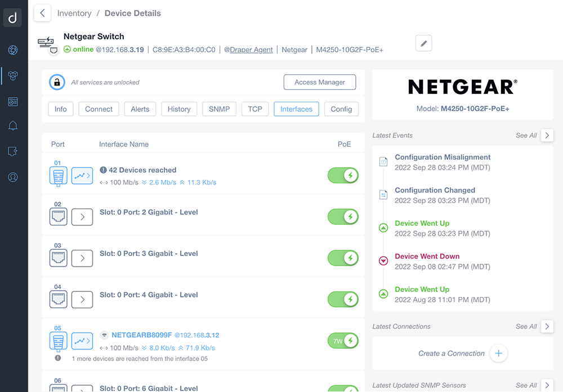Click the Configuration Misalignment event icon
The image size is (563, 392).
coord(383,162)
